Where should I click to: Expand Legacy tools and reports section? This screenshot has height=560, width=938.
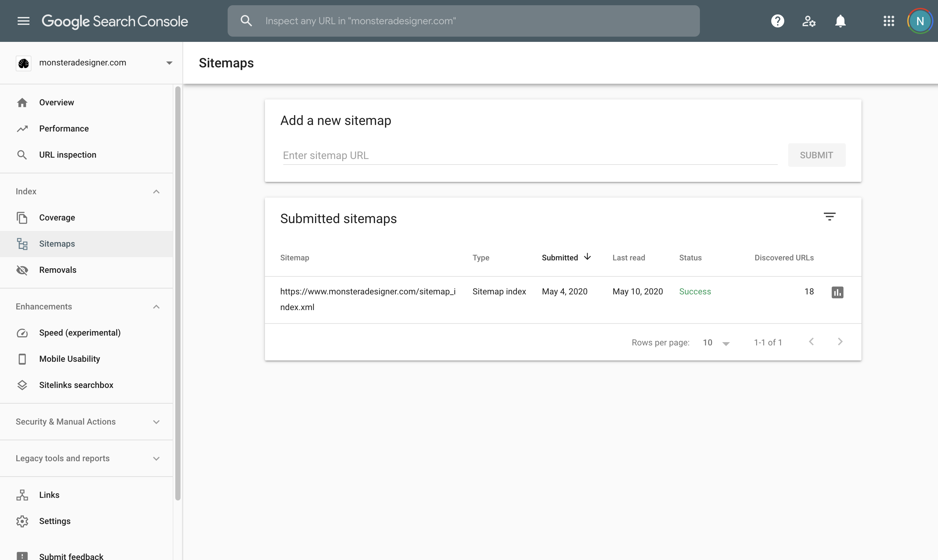coord(156,459)
